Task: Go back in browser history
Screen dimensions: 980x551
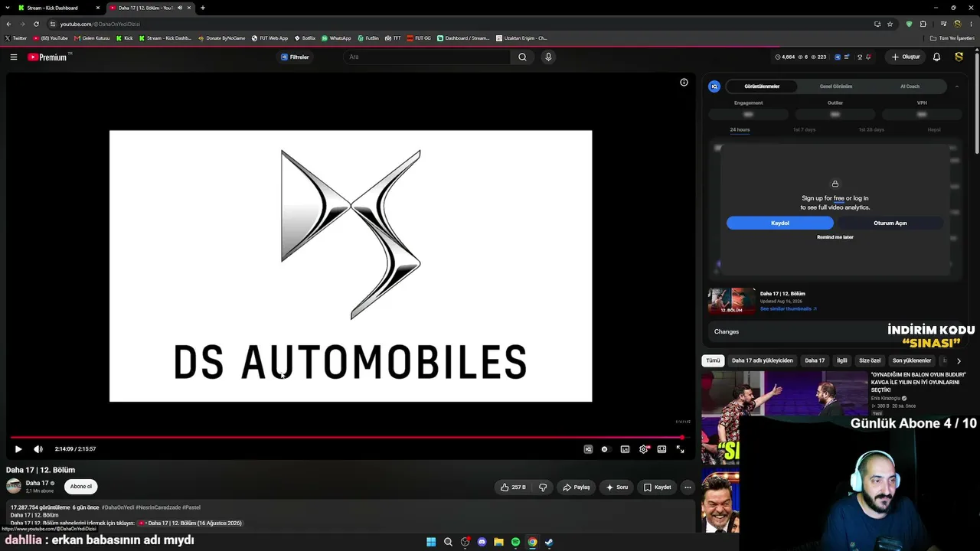Action: [8, 24]
